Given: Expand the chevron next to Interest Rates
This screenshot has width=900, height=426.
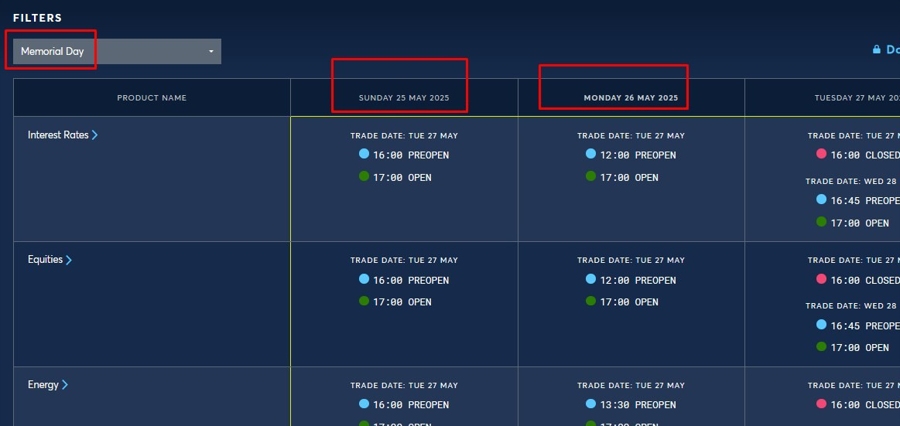Looking at the screenshot, I should [95, 135].
